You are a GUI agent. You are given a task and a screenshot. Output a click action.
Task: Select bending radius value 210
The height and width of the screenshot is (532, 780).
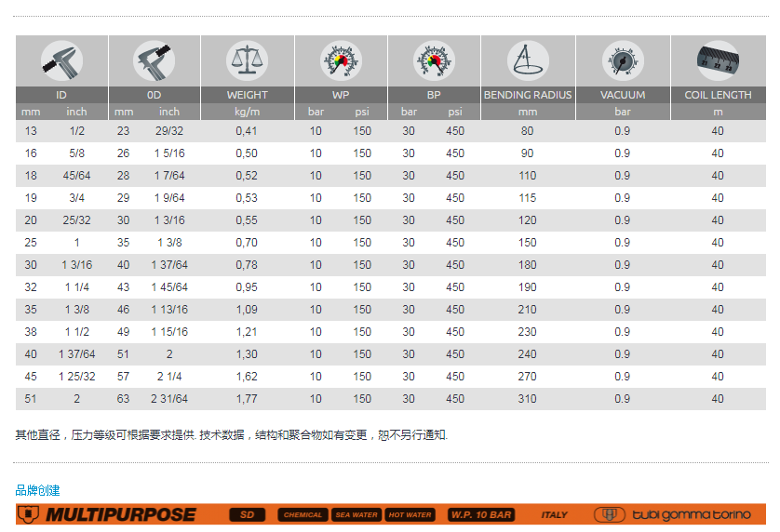click(528, 310)
